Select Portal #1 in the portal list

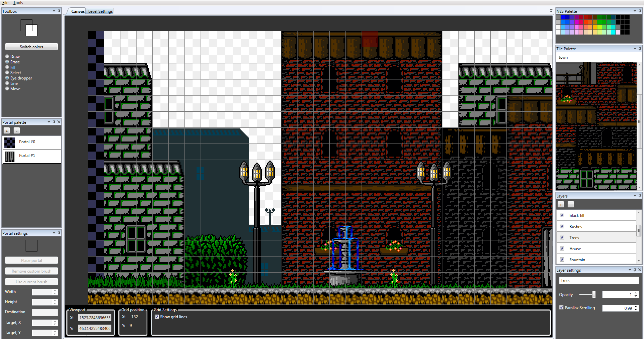(x=32, y=157)
